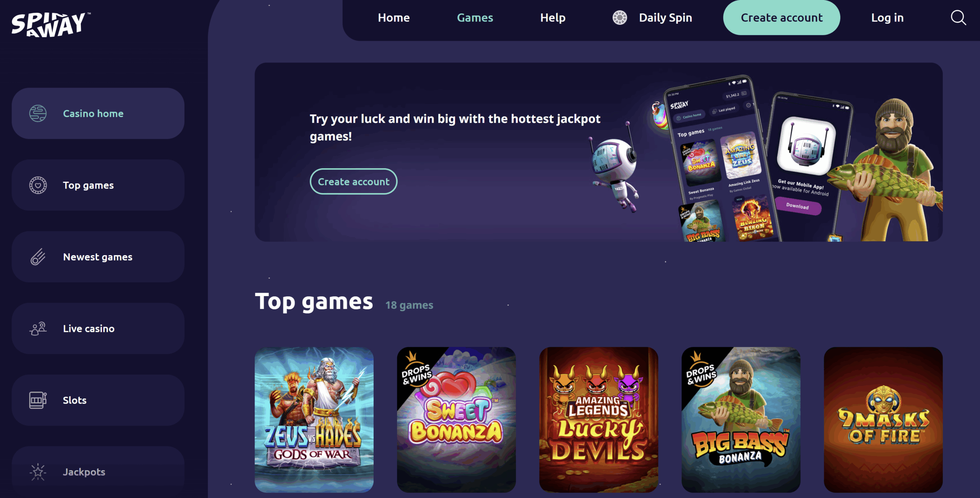Screen dimensions: 980x498
Task: Open the Help menu item
Action: tap(553, 18)
